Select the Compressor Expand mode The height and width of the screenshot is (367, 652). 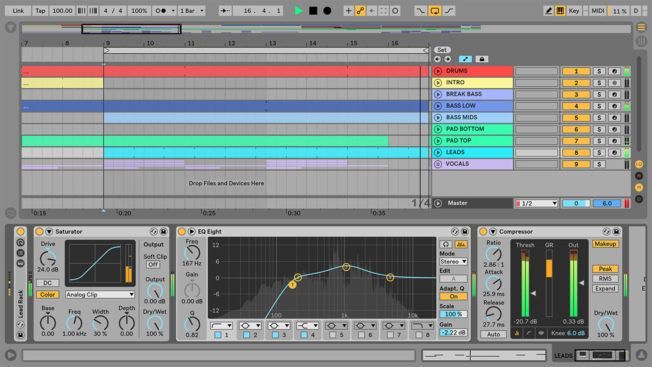coord(605,288)
